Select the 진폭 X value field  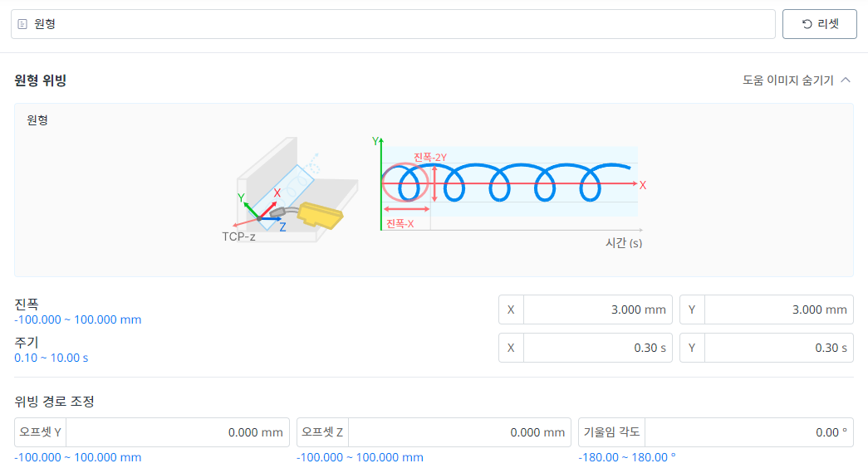point(597,310)
